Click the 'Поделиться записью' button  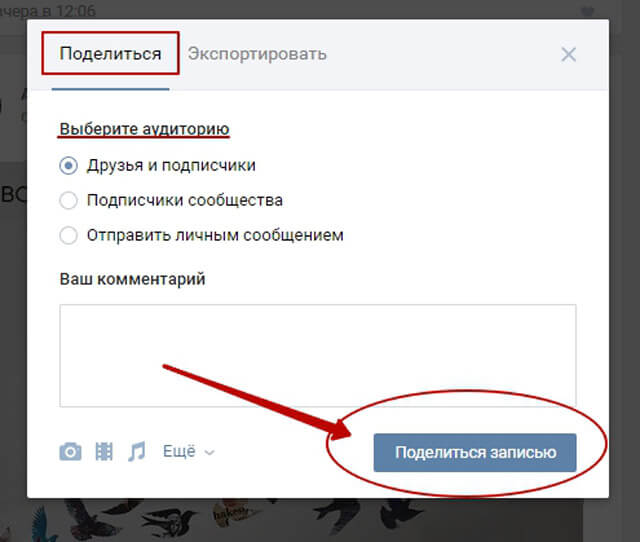pyautogui.click(x=475, y=453)
